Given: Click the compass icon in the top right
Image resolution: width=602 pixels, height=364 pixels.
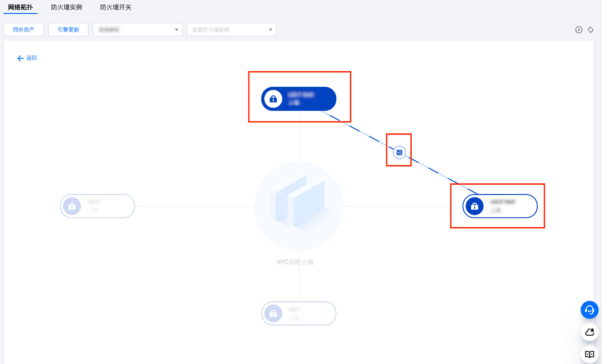Looking at the screenshot, I should [579, 30].
